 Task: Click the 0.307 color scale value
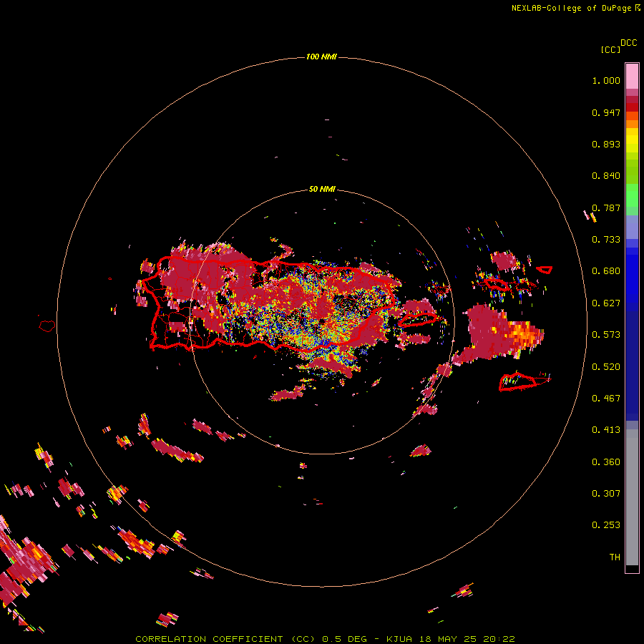click(x=606, y=494)
